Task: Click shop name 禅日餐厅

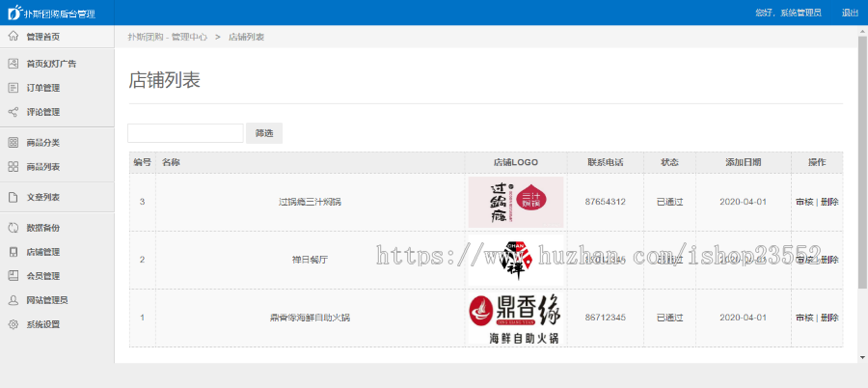Action: [310, 260]
